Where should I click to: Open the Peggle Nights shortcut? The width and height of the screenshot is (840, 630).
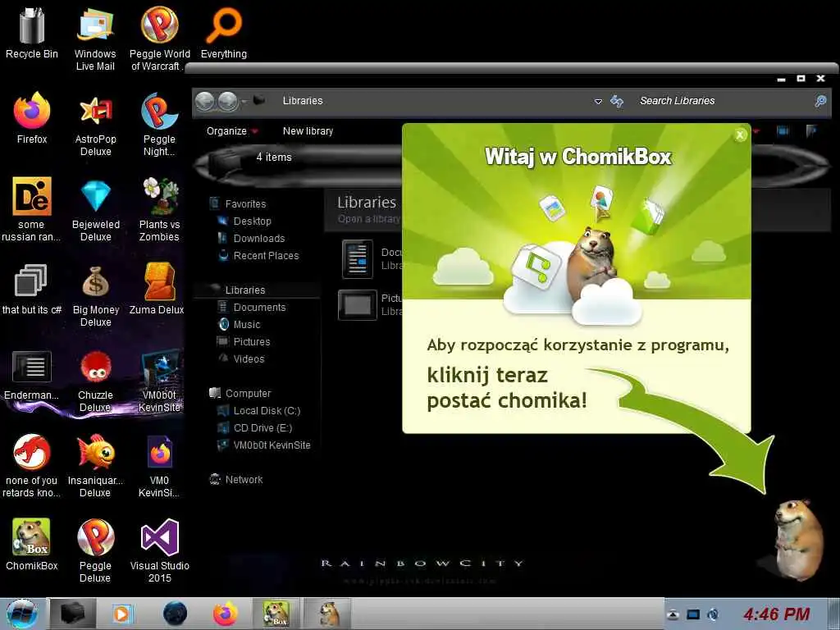click(159, 123)
